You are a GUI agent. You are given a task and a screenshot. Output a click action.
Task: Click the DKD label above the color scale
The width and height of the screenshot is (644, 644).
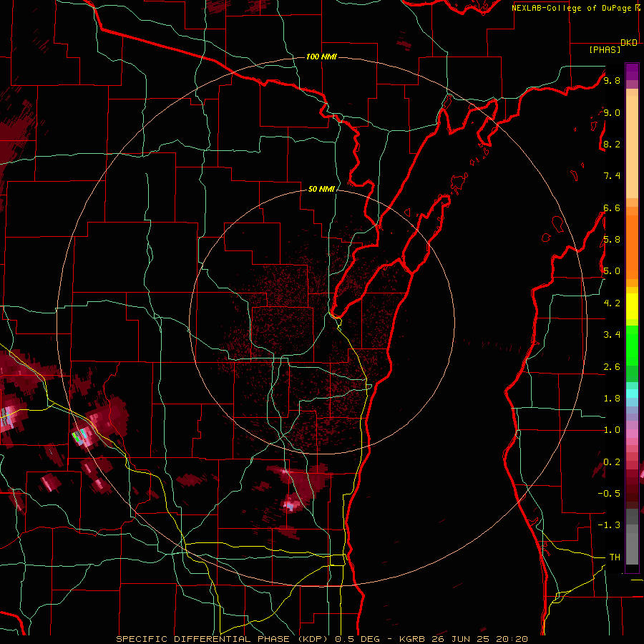click(629, 43)
